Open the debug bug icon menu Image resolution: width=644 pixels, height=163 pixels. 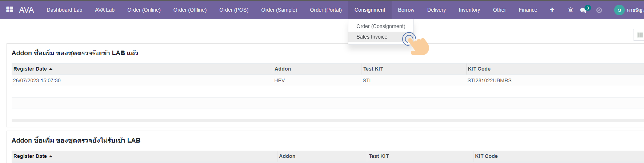570,10
